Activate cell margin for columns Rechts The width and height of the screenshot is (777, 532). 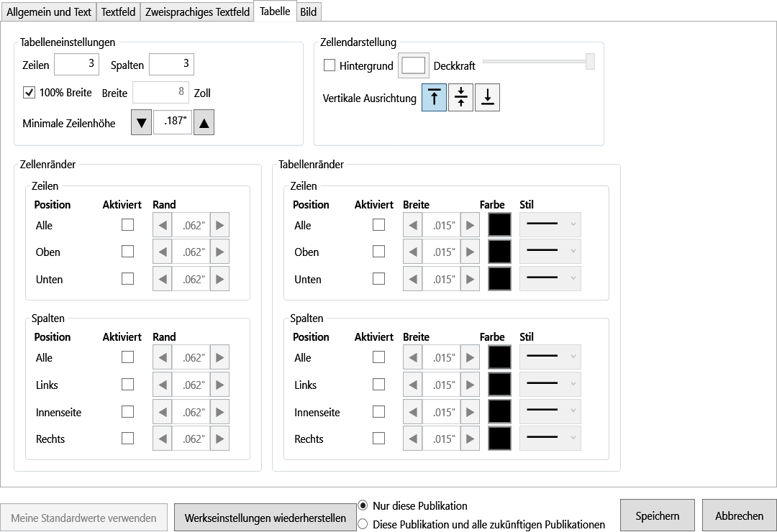128,439
